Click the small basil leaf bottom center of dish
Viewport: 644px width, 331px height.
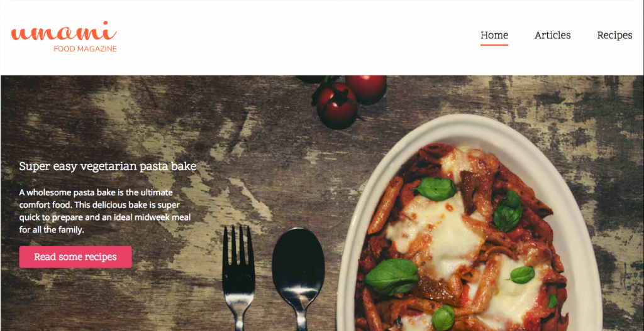coord(443,318)
